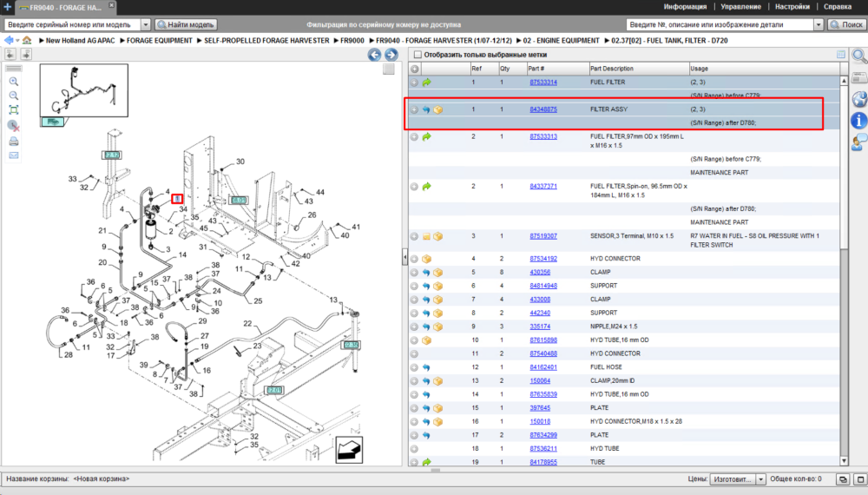Click package icon in FILTER ASSY row
Image resolution: width=868 pixels, height=495 pixels.
[438, 109]
